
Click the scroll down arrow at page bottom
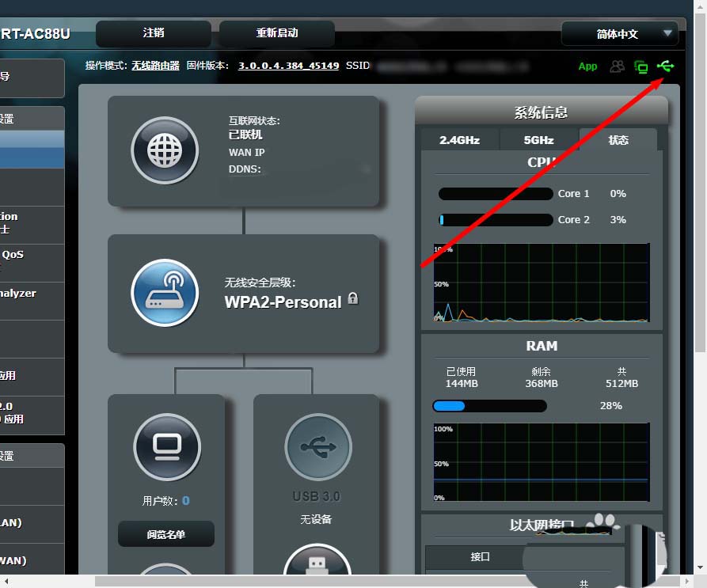[700, 567]
